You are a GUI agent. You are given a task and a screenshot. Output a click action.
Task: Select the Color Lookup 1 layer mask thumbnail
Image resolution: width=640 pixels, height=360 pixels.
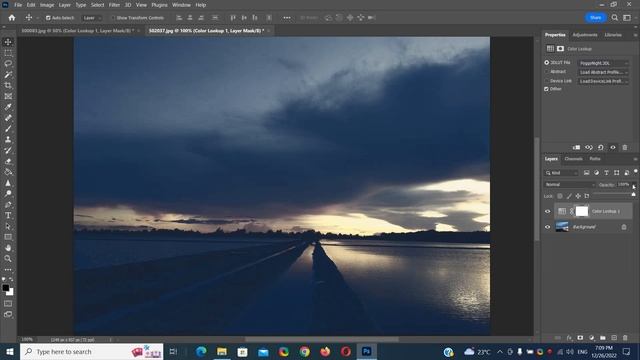pyautogui.click(x=582, y=211)
